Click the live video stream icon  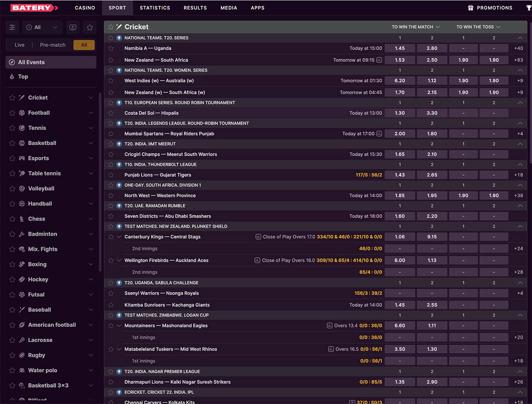[x=73, y=27]
